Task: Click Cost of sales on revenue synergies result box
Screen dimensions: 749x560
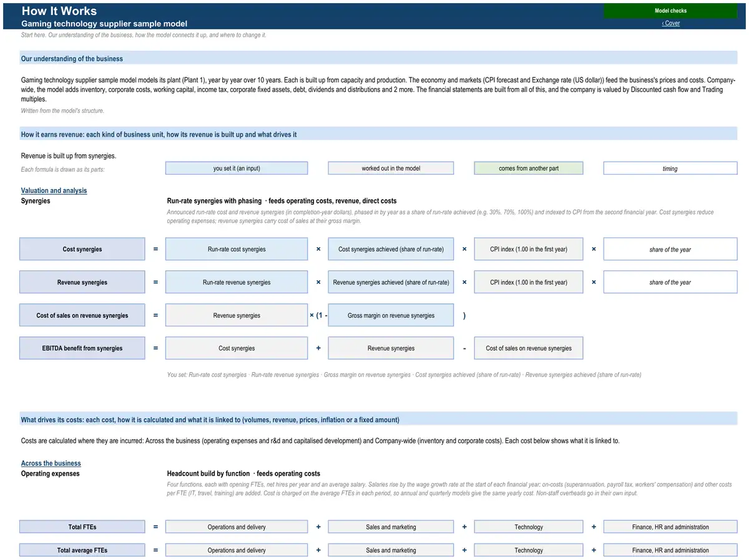Action: pyautogui.click(x=82, y=315)
